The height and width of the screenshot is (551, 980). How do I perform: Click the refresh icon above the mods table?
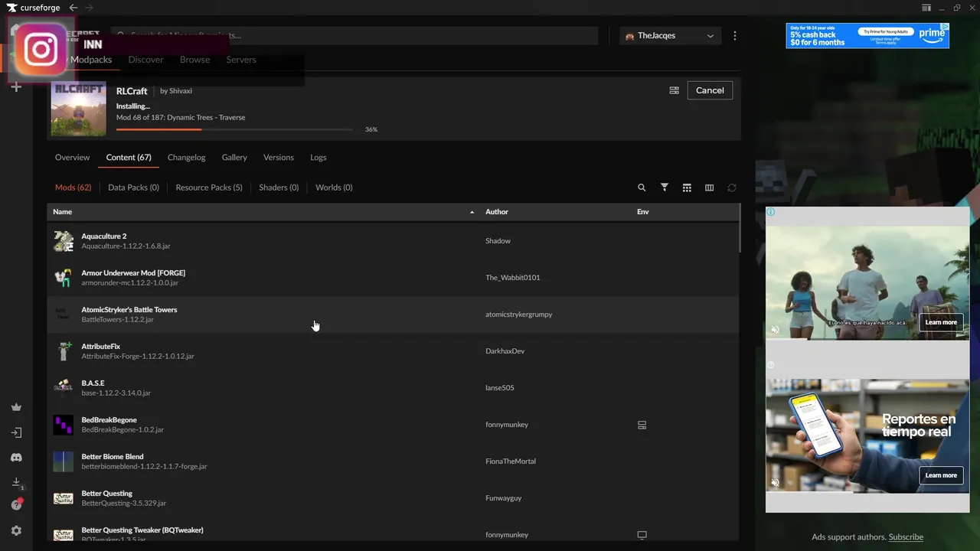[732, 187]
